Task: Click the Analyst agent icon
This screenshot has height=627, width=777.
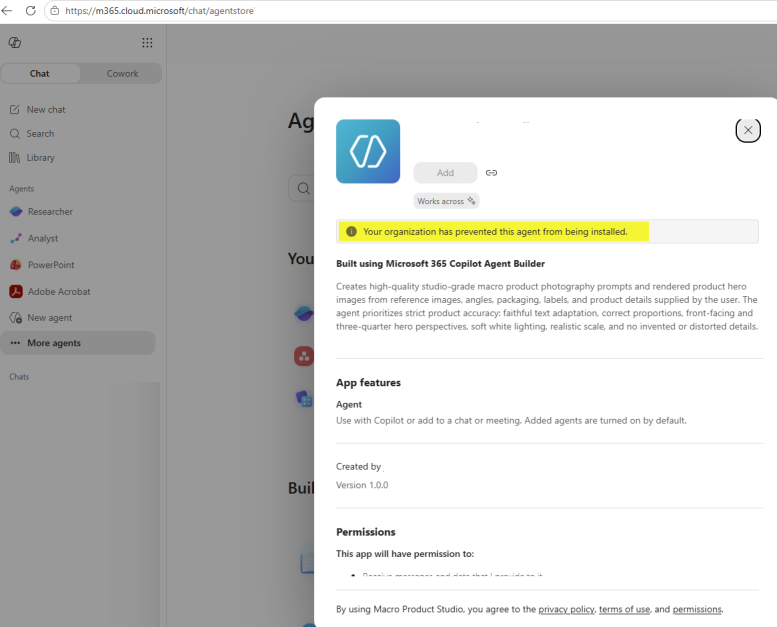Action: pyautogui.click(x=16, y=238)
